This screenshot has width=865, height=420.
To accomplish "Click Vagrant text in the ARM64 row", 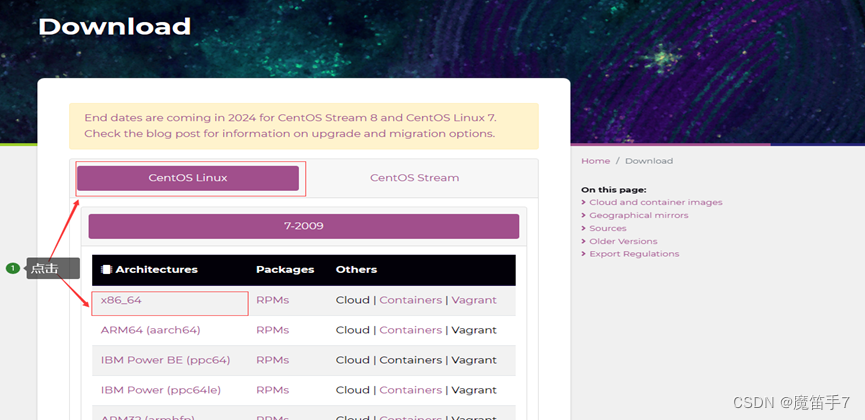I will tap(474, 330).
